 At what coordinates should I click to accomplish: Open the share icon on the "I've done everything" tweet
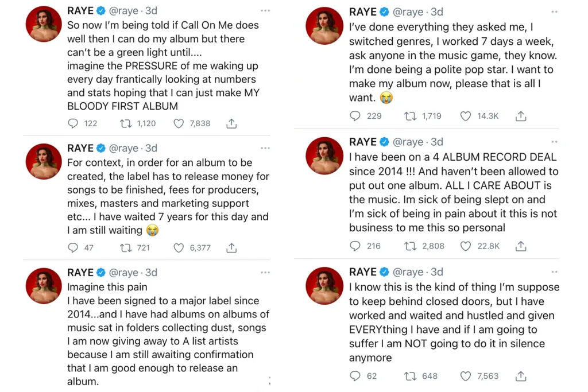click(521, 116)
